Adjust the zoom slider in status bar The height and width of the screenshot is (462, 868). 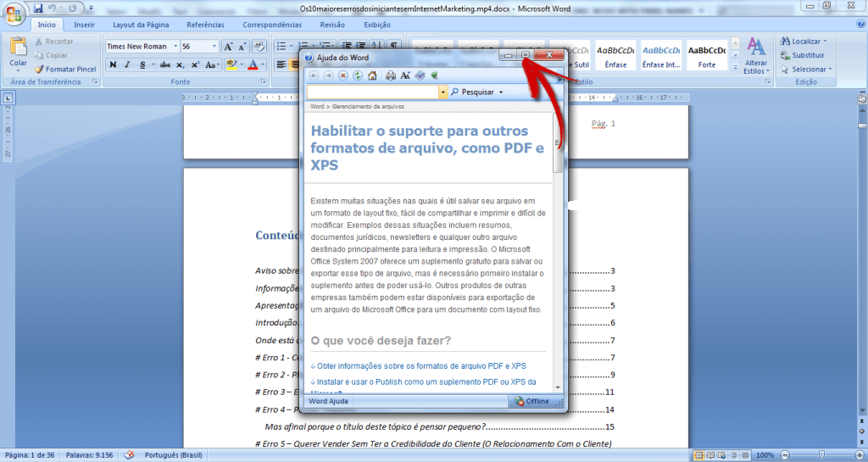click(821, 455)
